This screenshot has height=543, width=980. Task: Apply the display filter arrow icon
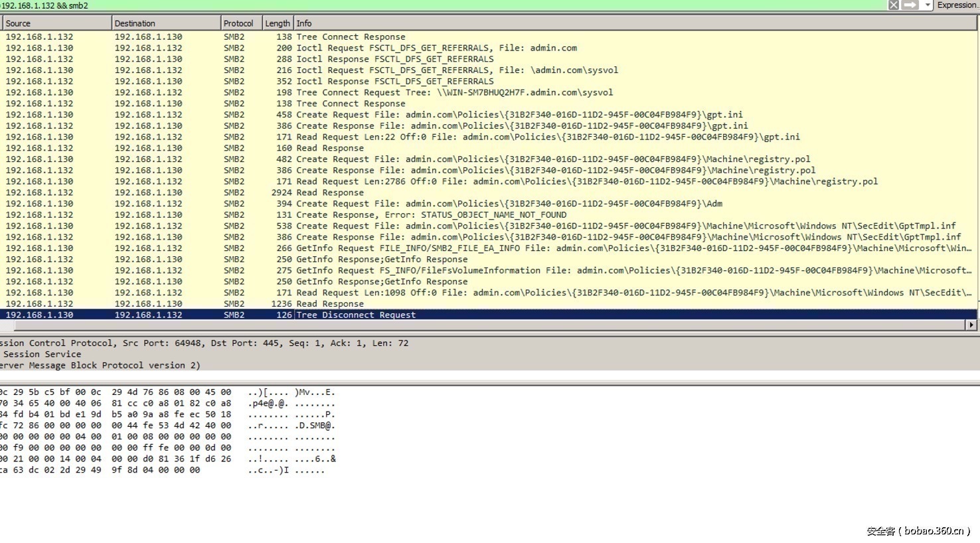coord(910,5)
